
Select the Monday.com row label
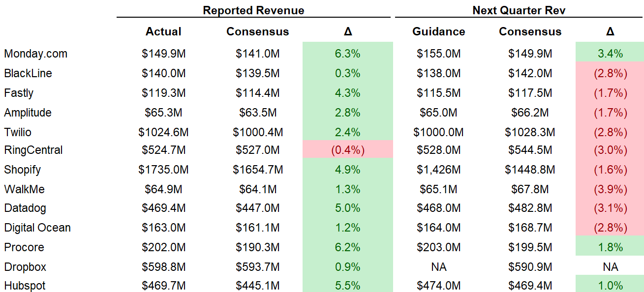tap(35, 54)
